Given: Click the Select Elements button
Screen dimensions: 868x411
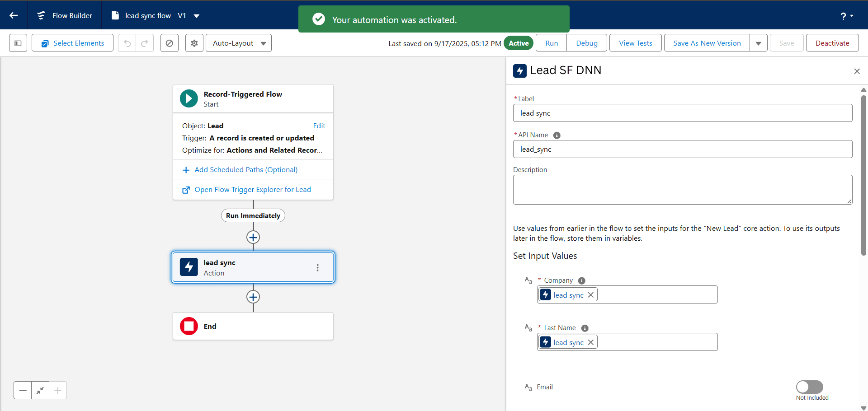Looking at the screenshot, I should (72, 43).
